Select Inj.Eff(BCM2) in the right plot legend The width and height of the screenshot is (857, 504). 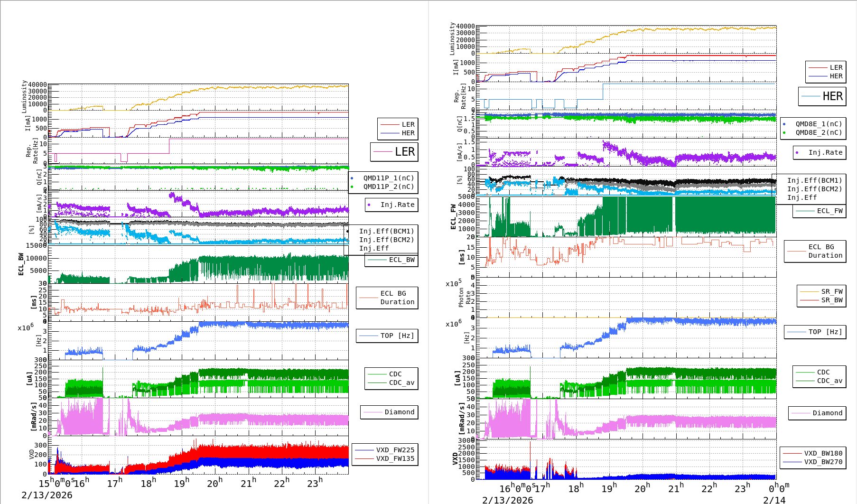(814, 189)
